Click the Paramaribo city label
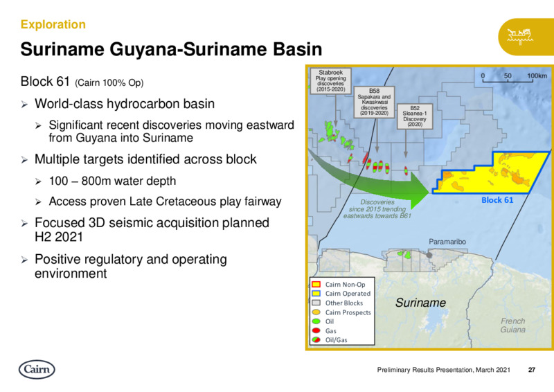Image resolution: width=554 pixels, height=392 pixels. [x=447, y=242]
